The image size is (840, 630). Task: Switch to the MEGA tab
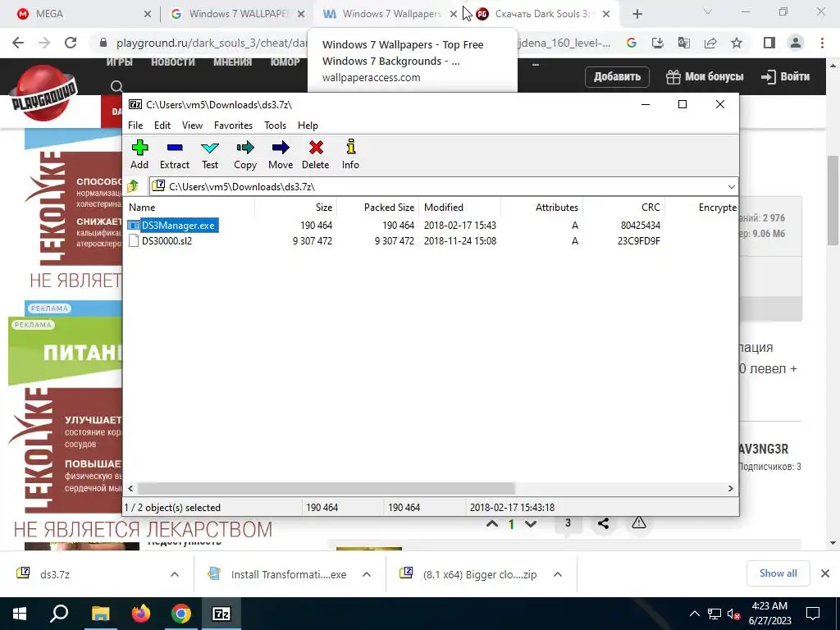point(80,14)
